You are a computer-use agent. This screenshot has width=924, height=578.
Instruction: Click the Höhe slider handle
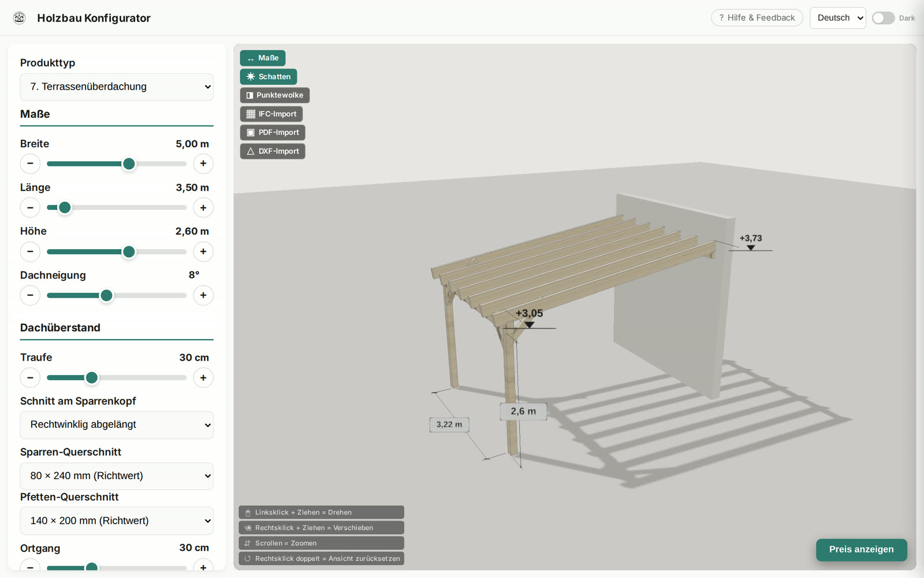click(x=129, y=251)
